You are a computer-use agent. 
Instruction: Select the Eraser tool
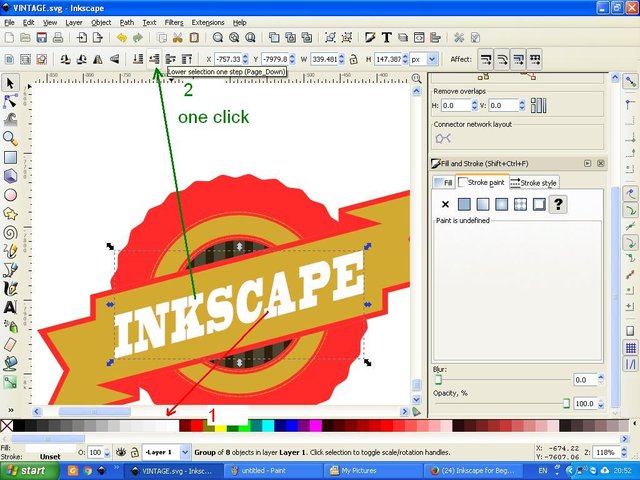tap(10, 344)
